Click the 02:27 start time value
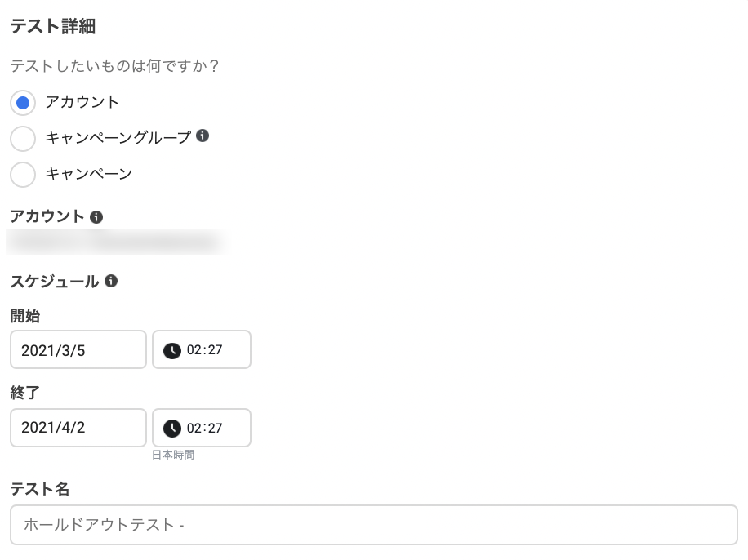This screenshot has width=748, height=560. pyautogui.click(x=205, y=350)
